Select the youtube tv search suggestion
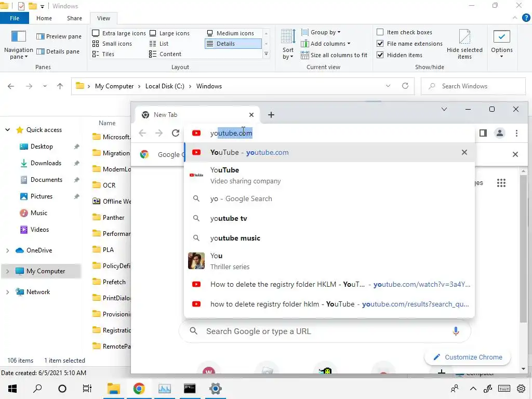The height and width of the screenshot is (399, 532). [x=329, y=218]
